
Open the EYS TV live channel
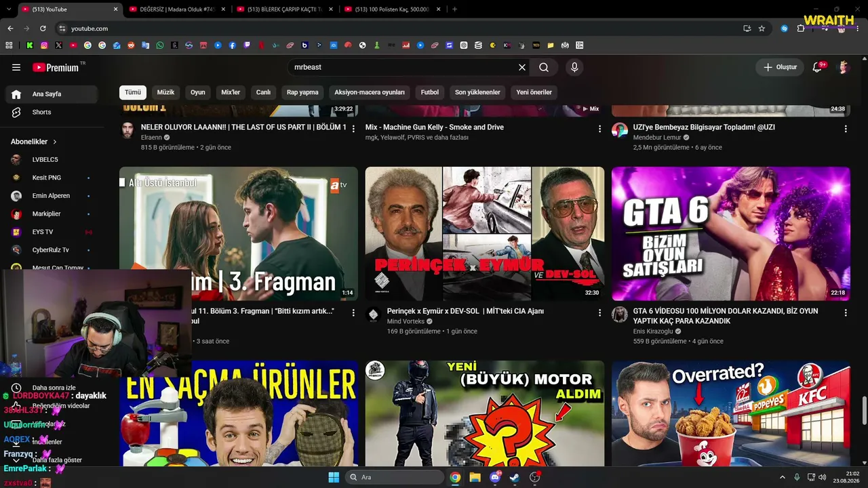coord(52,232)
